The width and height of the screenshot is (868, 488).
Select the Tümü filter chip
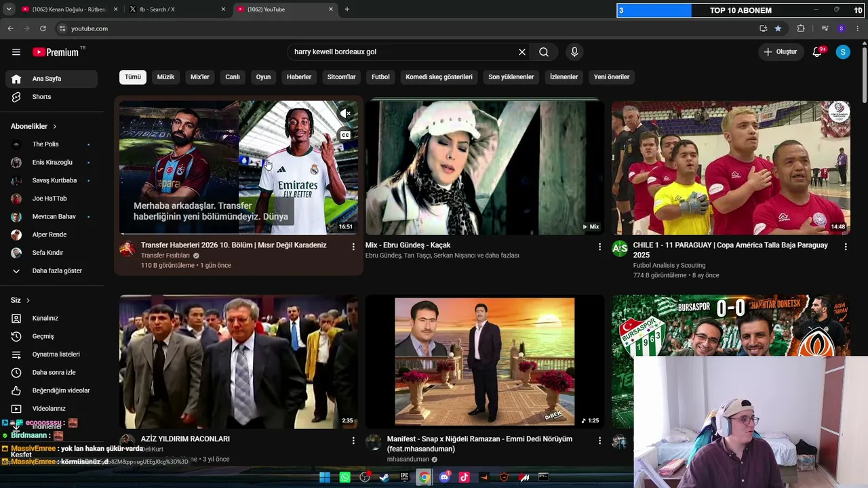pyautogui.click(x=133, y=77)
